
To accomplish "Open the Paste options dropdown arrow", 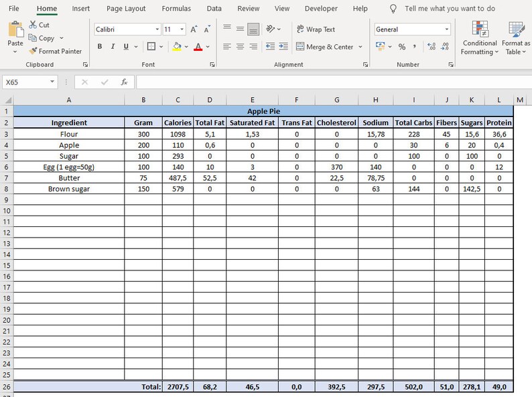I will point(15,52).
